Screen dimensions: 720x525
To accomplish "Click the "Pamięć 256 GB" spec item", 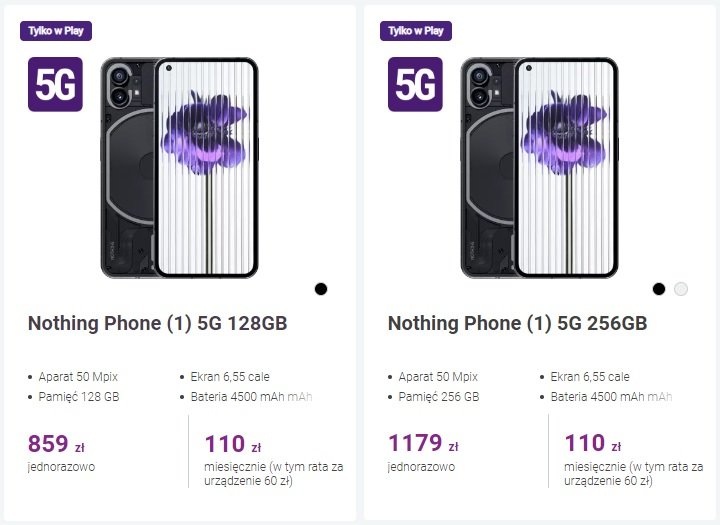I will tap(439, 396).
